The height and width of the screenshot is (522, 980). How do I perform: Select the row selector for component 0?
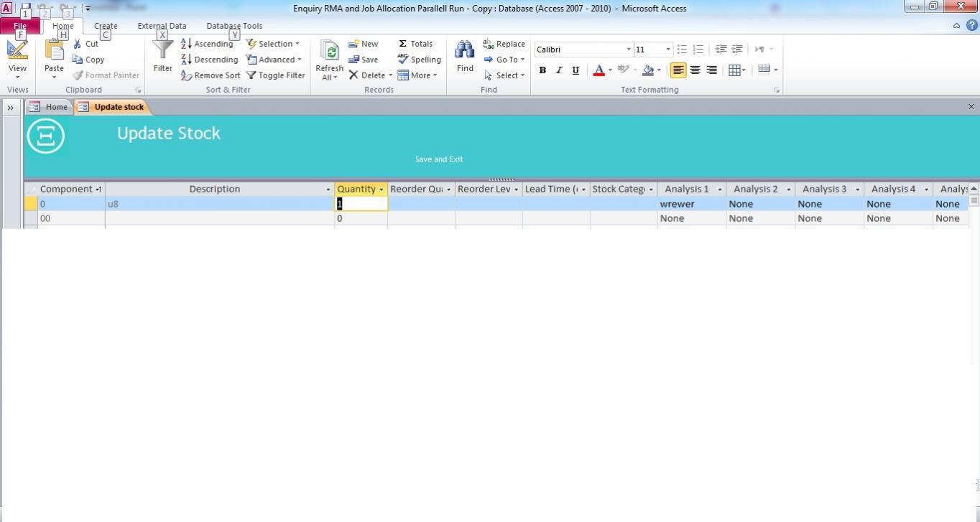click(x=31, y=204)
